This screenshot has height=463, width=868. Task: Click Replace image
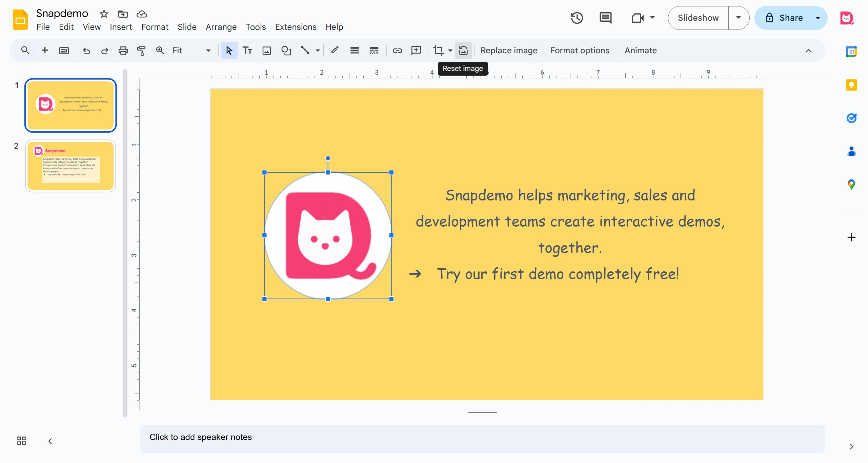(x=509, y=51)
